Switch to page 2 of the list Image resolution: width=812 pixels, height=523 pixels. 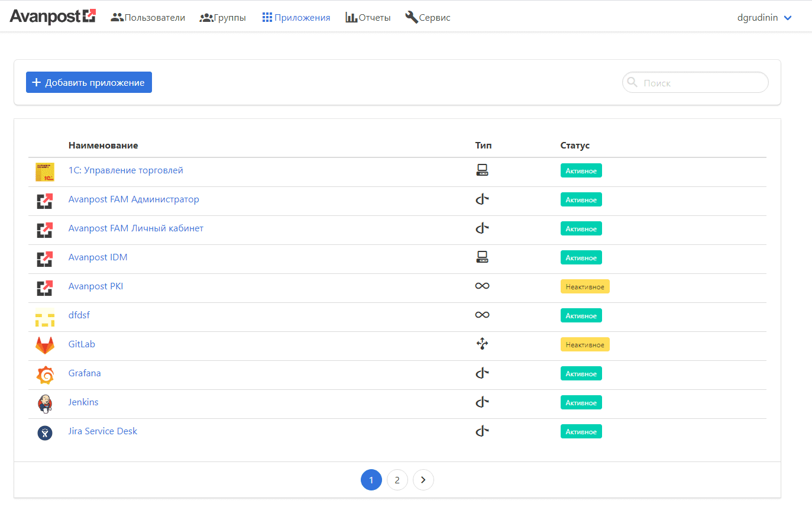pyautogui.click(x=397, y=480)
